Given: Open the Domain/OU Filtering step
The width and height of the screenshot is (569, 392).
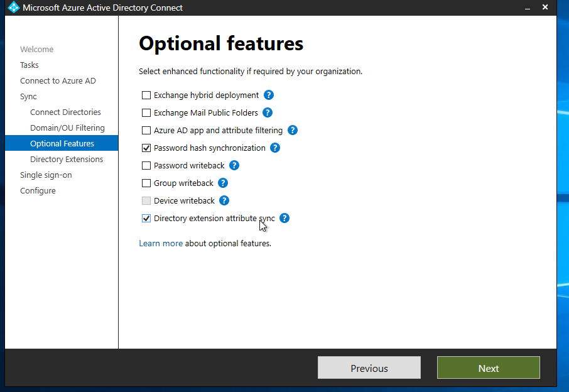Looking at the screenshot, I should pos(67,128).
